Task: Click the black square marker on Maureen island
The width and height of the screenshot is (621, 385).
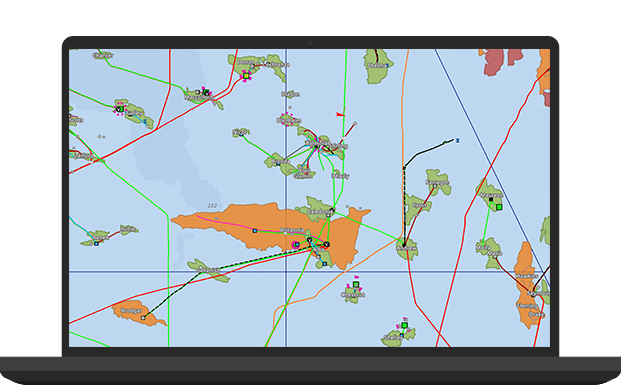Action: coord(491,200)
